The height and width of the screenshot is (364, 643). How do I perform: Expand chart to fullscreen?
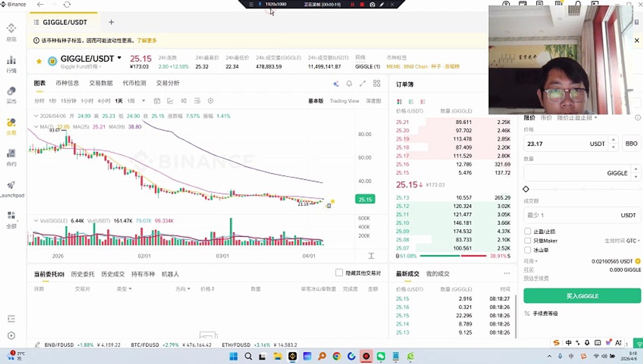click(x=362, y=84)
